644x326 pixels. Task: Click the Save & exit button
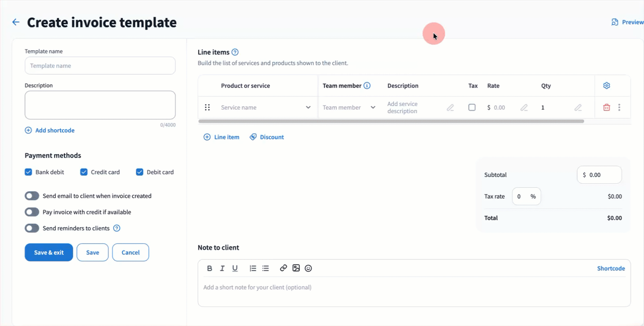(x=49, y=252)
